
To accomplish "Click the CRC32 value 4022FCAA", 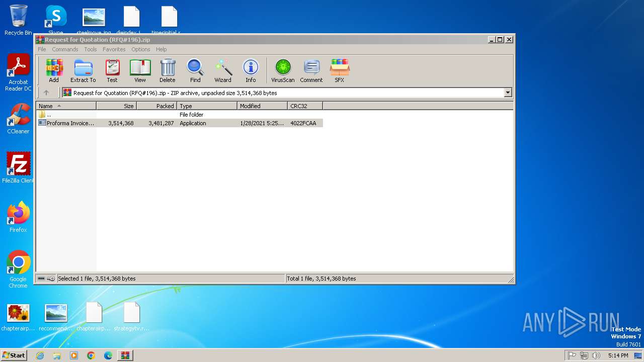I will click(x=303, y=123).
